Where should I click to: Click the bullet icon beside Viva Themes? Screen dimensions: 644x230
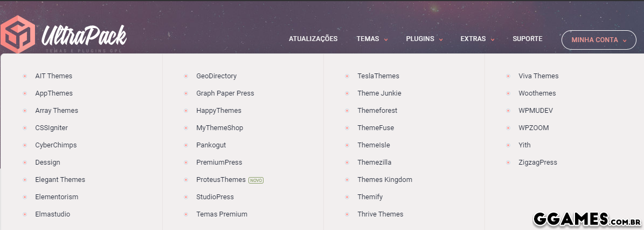point(508,76)
